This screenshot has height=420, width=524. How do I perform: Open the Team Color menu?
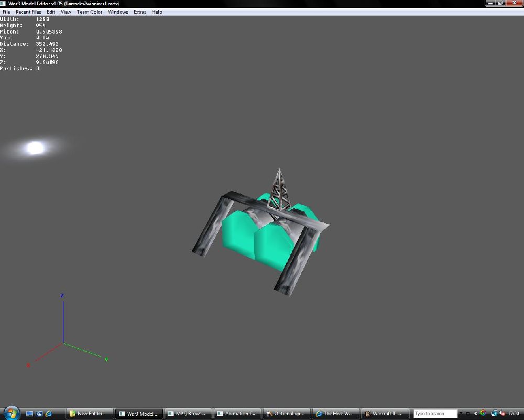coord(90,12)
